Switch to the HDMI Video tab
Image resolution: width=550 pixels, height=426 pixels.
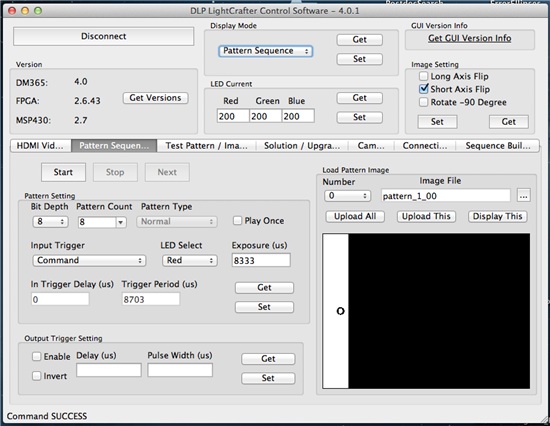point(40,146)
